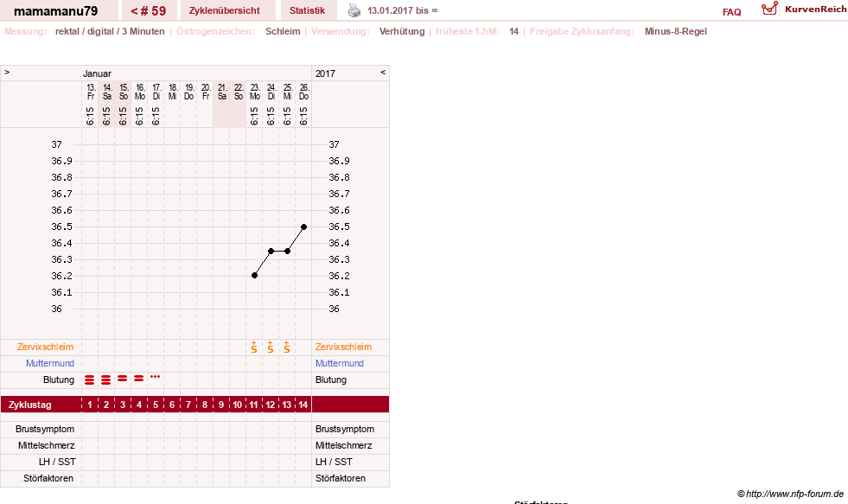Click the 36.5 temperature point on day 14
Image resolution: width=848 pixels, height=504 pixels.
click(x=304, y=226)
